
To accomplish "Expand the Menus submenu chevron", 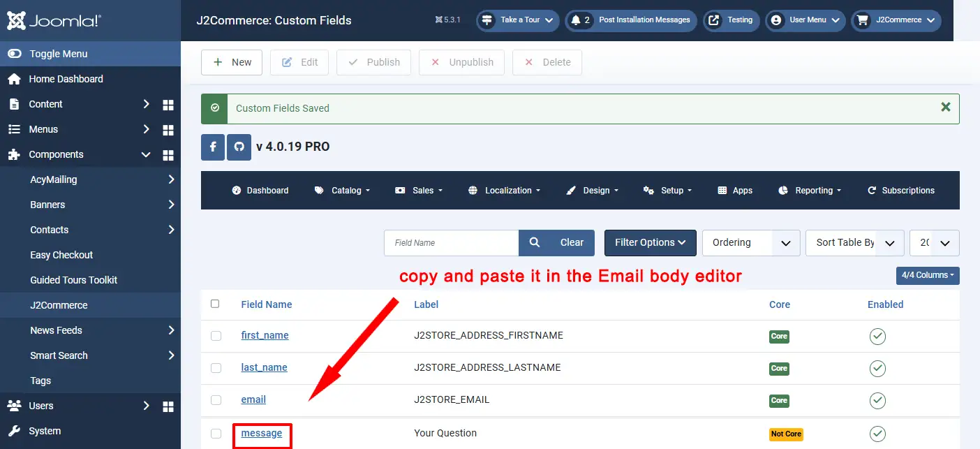I will point(146,129).
